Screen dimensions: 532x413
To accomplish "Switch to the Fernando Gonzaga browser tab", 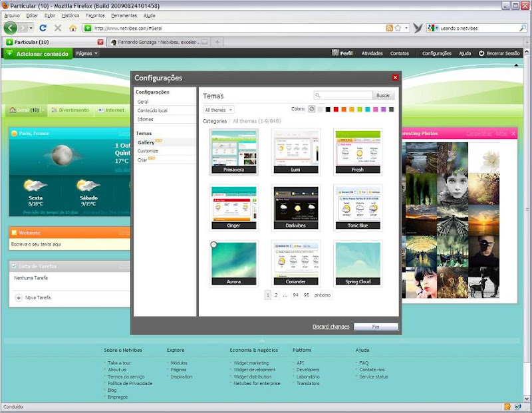I will click(x=159, y=42).
